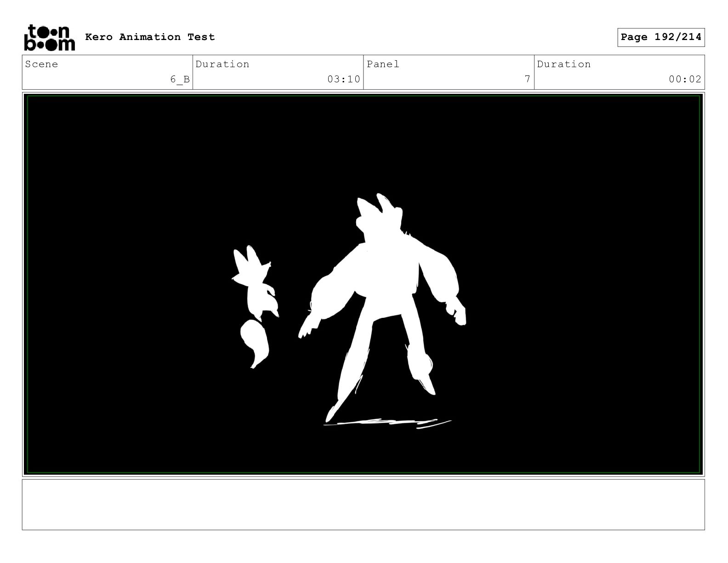Viewport: 728px width, 563px height.
Task: Select the panel number '7'
Action: click(528, 79)
